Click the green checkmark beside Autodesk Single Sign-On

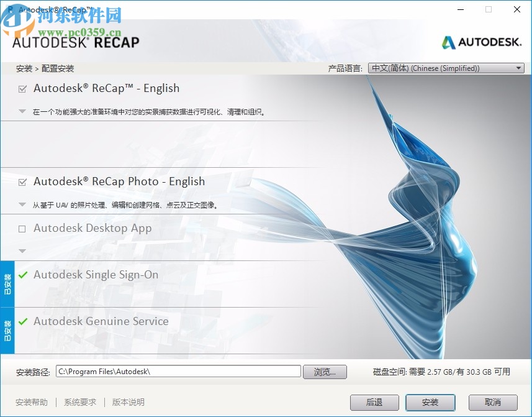tap(22, 274)
